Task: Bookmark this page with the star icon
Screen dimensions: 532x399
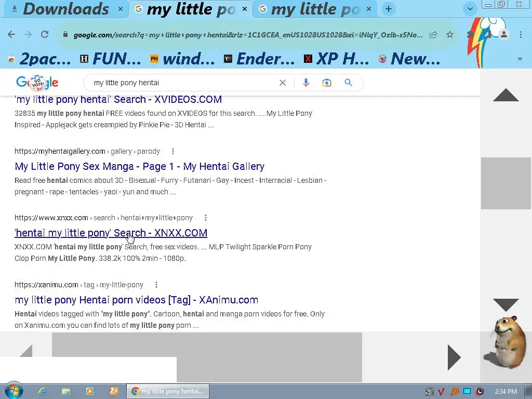Action: point(450,35)
